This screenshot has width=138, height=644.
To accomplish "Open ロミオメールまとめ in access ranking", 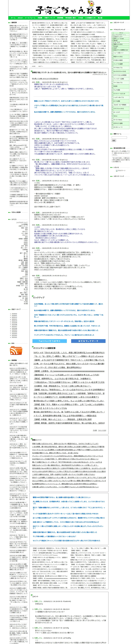I will click(x=119, y=93).
